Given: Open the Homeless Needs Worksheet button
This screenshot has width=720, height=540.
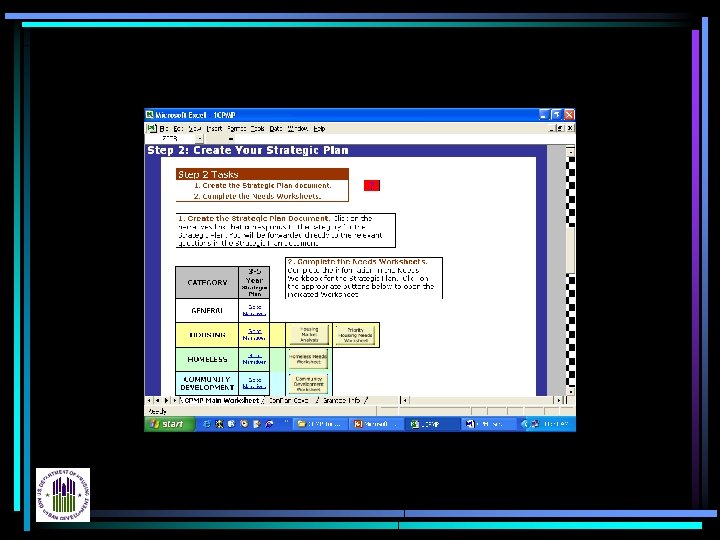Looking at the screenshot, I should [308, 359].
